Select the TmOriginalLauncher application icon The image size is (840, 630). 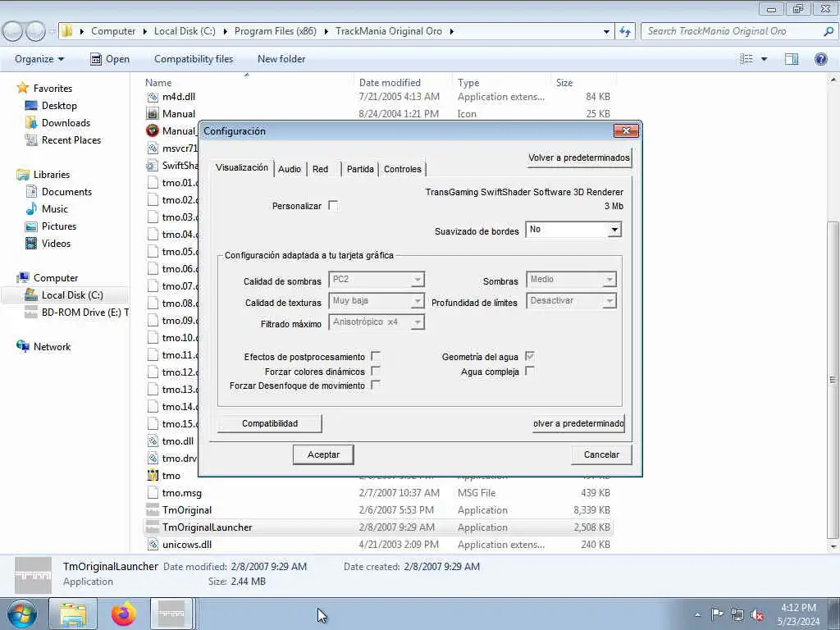pyautogui.click(x=153, y=527)
